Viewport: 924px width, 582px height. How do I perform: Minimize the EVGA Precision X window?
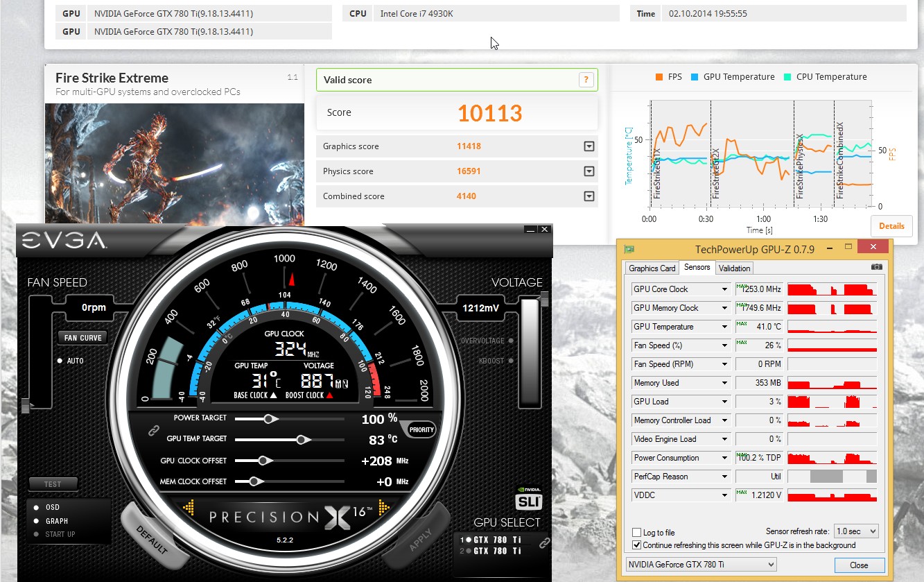pyautogui.click(x=530, y=230)
